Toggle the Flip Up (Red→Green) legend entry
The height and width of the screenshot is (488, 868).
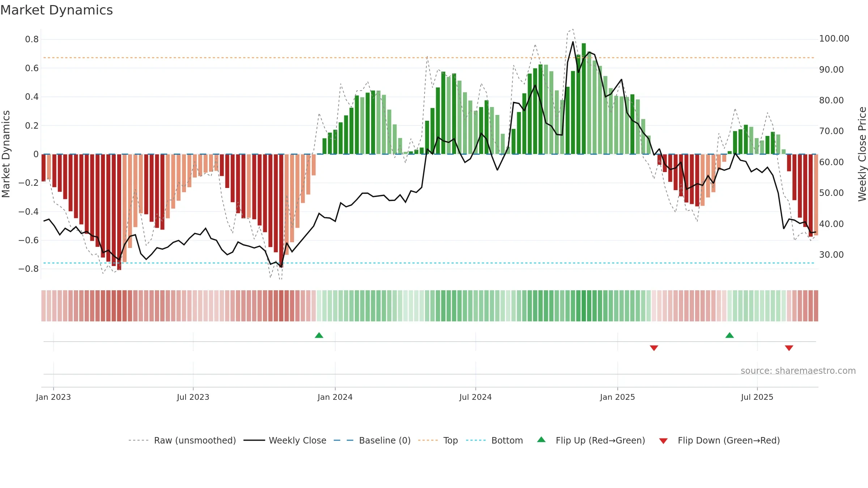[x=591, y=440]
